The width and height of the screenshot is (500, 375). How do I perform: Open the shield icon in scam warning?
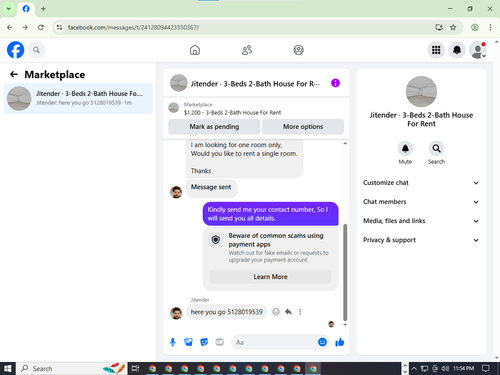click(x=216, y=239)
